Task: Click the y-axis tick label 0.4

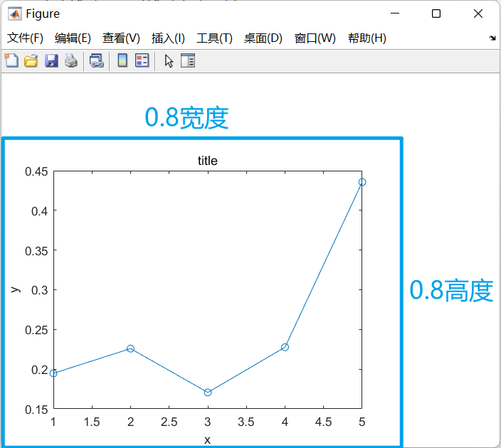Action: pyautogui.click(x=40, y=211)
